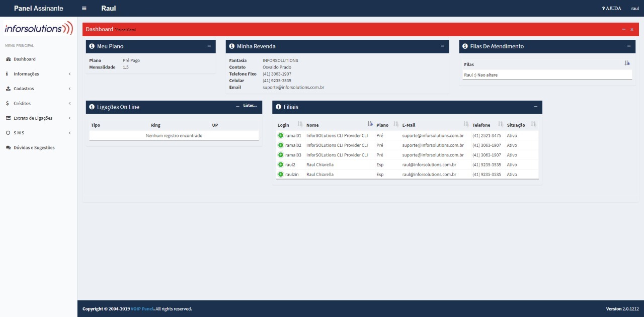Click the Panel Assinante title
Image resolution: width=644 pixels, height=317 pixels.
(x=39, y=9)
